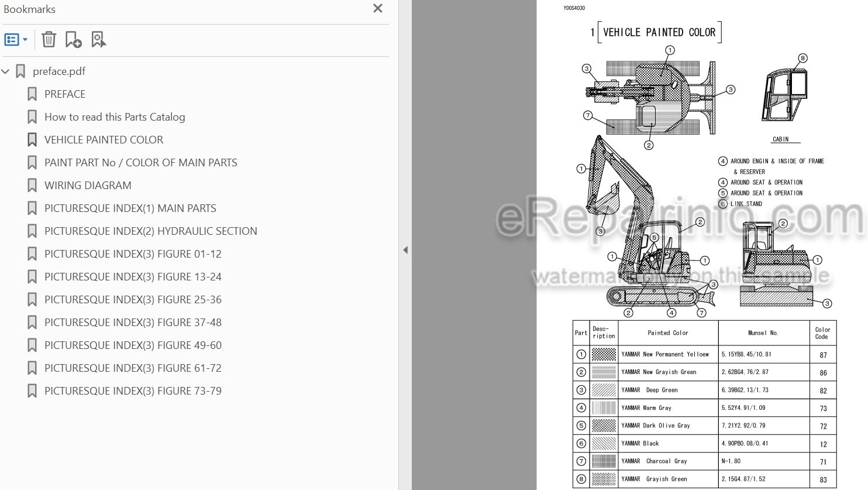Image resolution: width=868 pixels, height=490 pixels.
Task: Click the find current bookmark icon
Action: (x=98, y=40)
